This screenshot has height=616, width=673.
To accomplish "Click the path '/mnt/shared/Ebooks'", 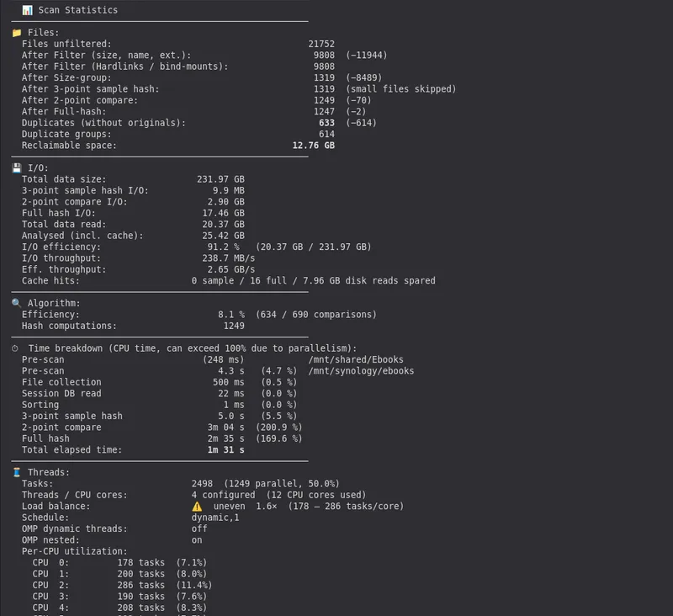I will pyautogui.click(x=356, y=359).
